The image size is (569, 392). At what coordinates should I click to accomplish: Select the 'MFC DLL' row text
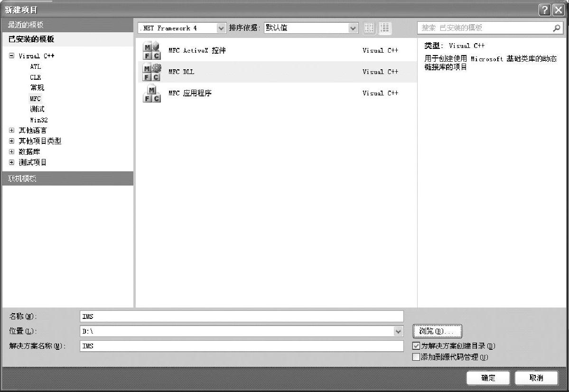[x=181, y=72]
